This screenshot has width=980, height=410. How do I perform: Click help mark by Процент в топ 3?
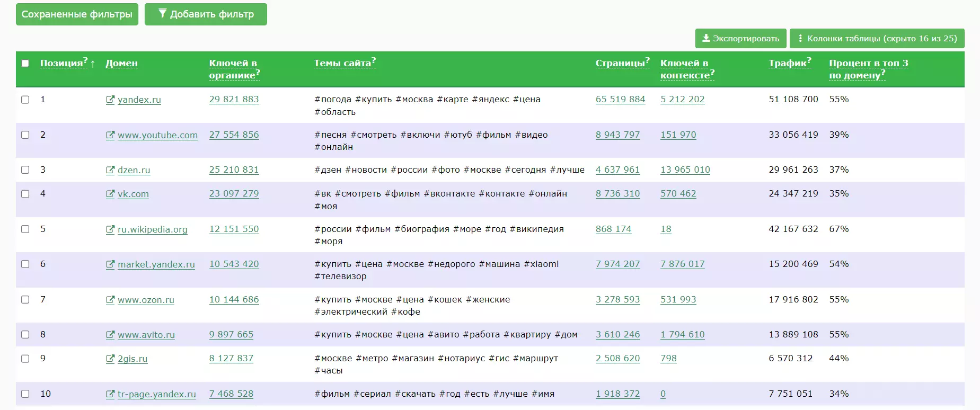pos(882,73)
